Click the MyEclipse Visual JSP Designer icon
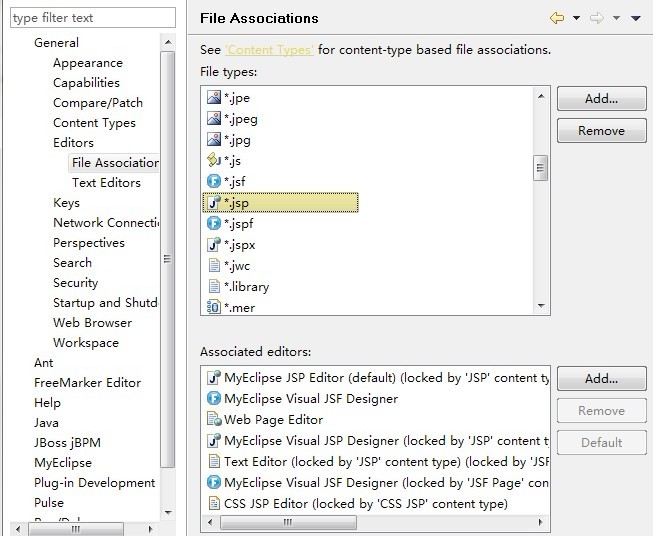This screenshot has width=653, height=536. 214,441
